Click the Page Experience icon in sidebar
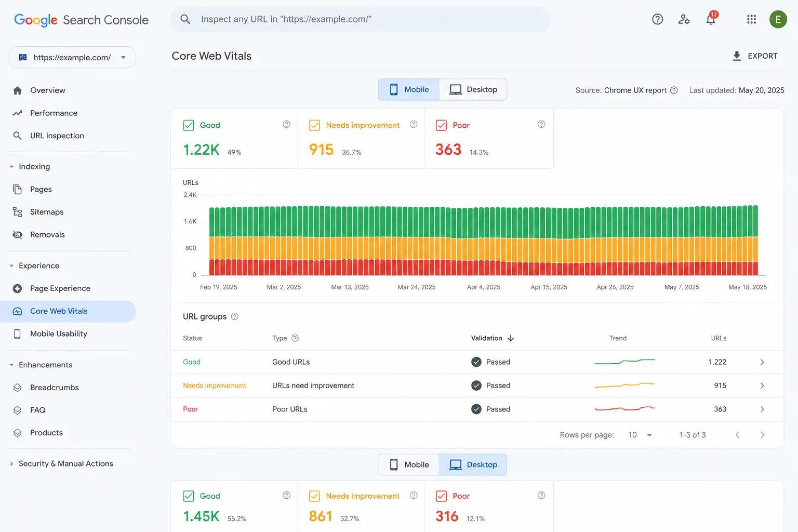798x532 pixels. click(x=17, y=288)
